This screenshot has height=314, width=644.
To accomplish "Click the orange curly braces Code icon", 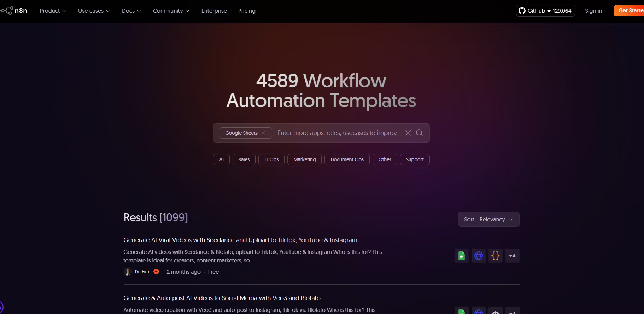I will (495, 256).
